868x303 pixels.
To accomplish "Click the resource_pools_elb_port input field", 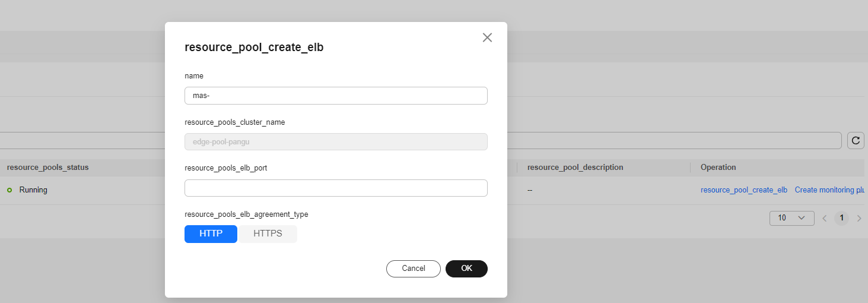I will pyautogui.click(x=336, y=188).
